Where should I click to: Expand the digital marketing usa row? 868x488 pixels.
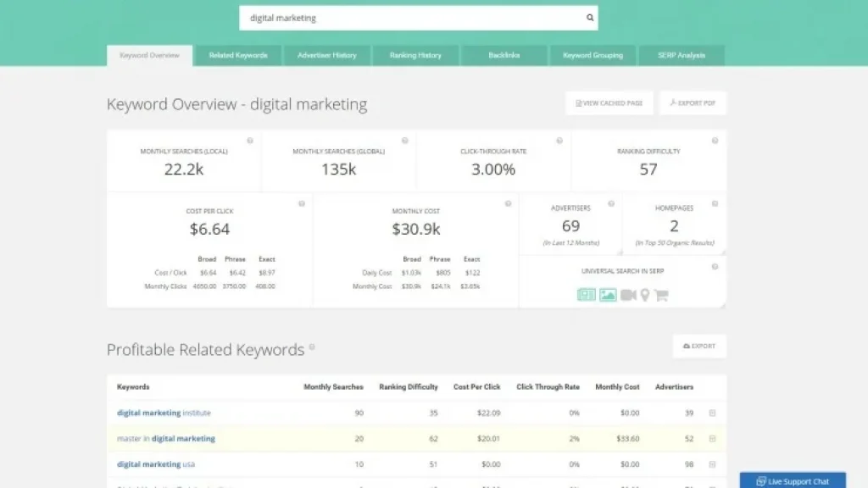712,464
